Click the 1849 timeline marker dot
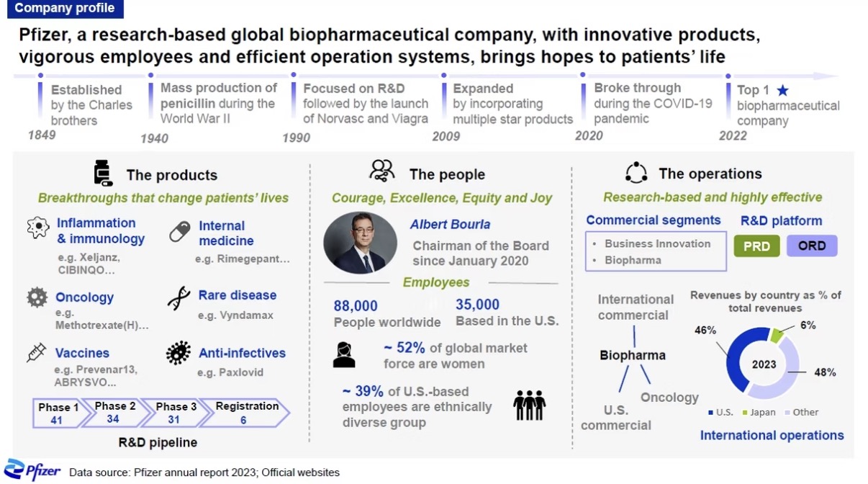The image size is (868, 484). pyautogui.click(x=40, y=75)
